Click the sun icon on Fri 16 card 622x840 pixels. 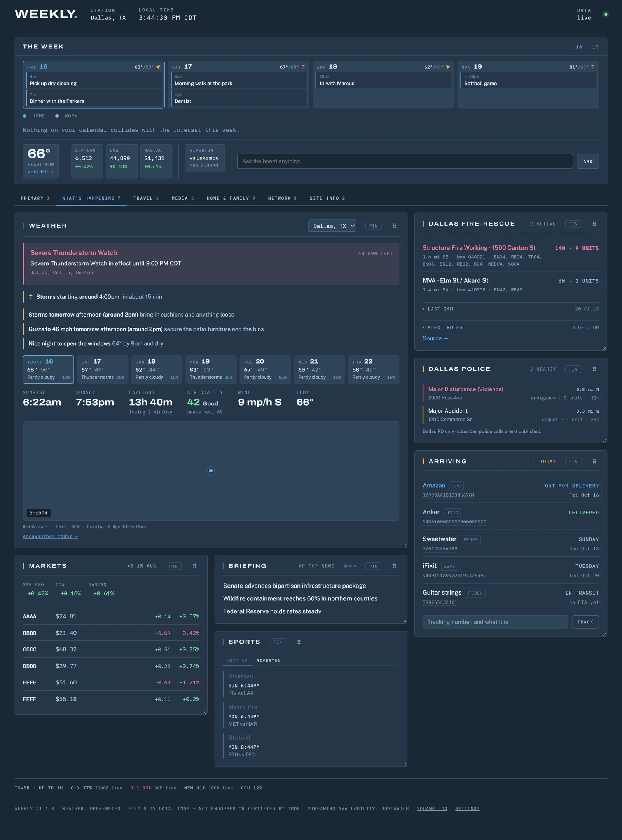158,67
